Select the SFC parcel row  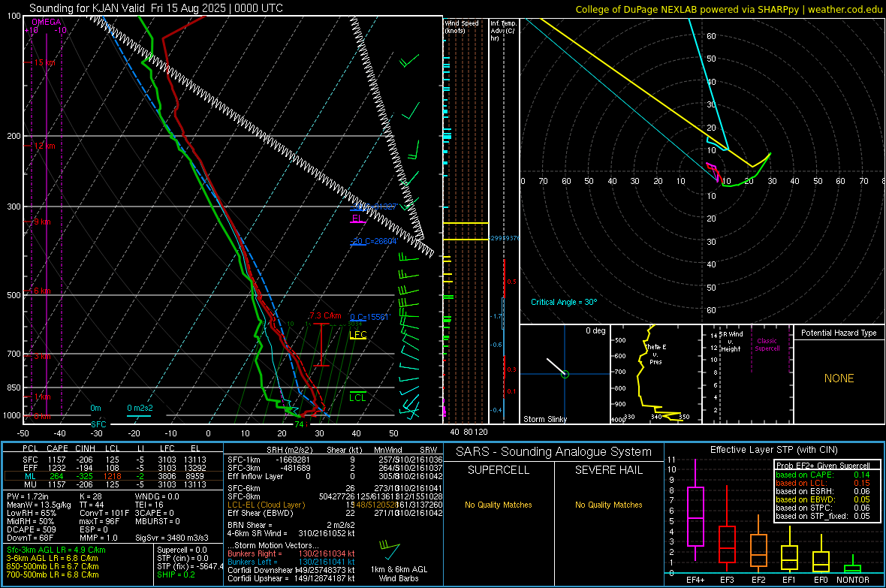(x=114, y=460)
